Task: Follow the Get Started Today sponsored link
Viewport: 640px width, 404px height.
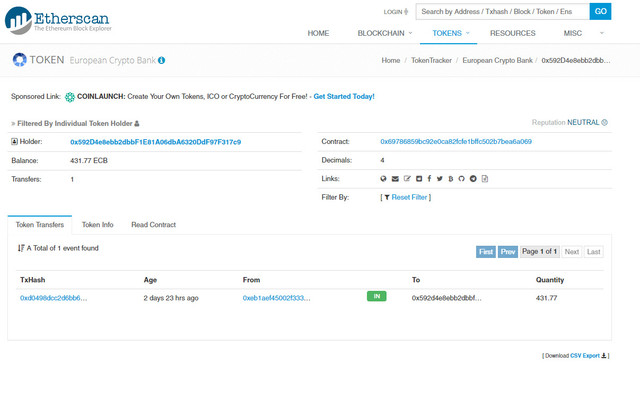Action: coord(344,97)
